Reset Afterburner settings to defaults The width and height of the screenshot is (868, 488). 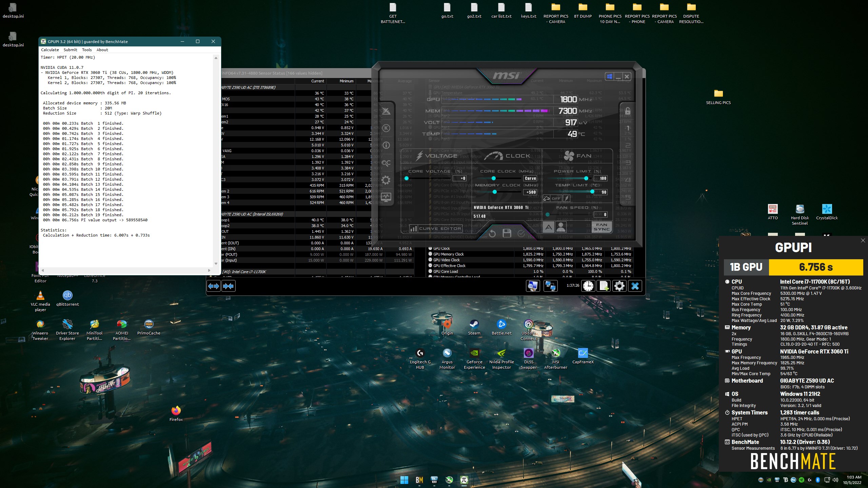tap(492, 233)
